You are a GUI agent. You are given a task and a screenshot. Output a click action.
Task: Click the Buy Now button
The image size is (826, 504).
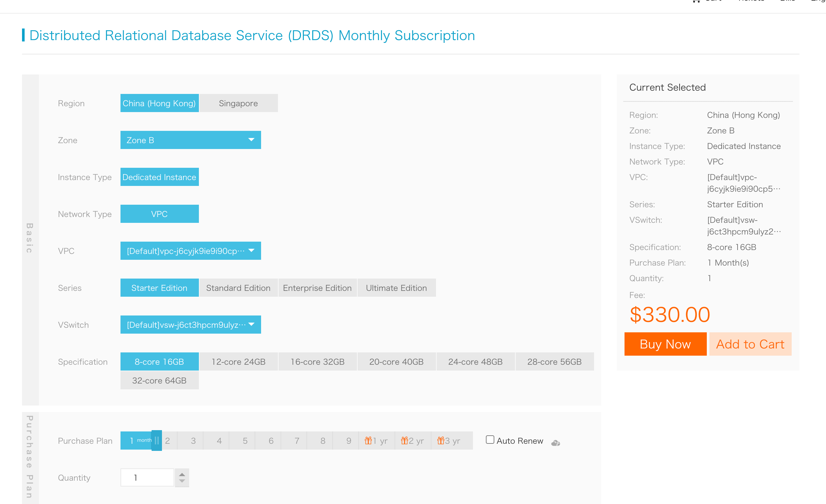(x=665, y=344)
